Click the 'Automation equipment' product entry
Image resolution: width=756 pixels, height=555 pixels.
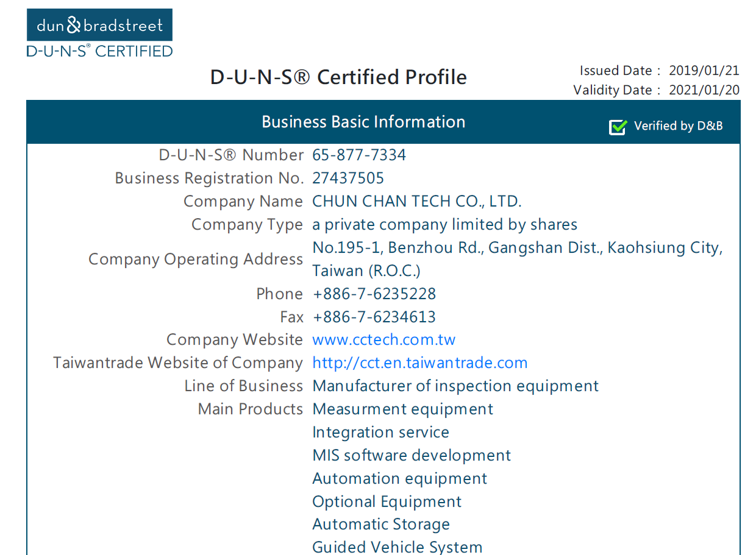(x=400, y=478)
